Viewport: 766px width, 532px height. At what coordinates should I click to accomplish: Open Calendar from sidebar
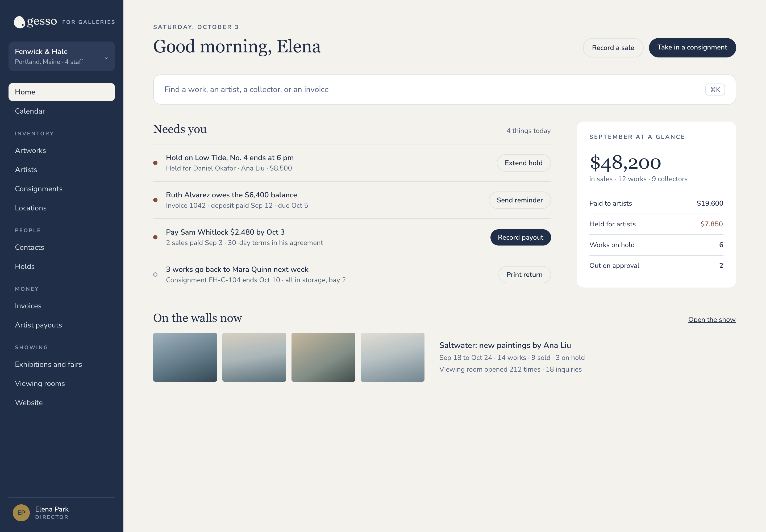(62, 111)
